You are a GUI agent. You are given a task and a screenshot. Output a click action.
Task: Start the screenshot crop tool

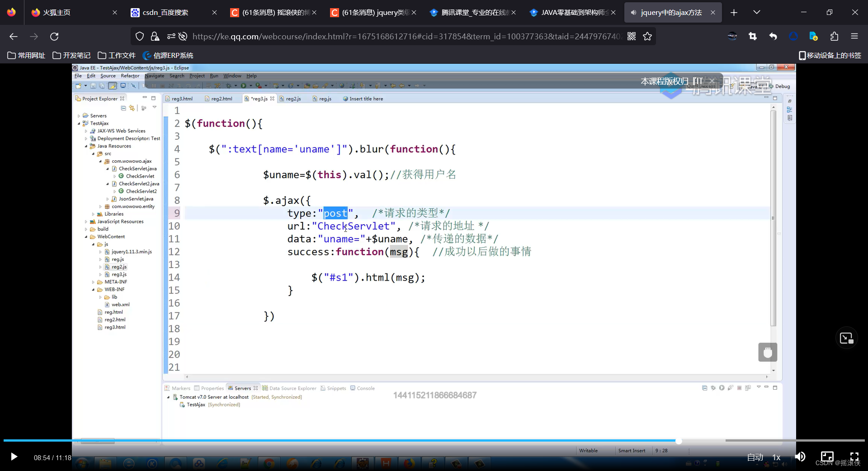point(753,36)
